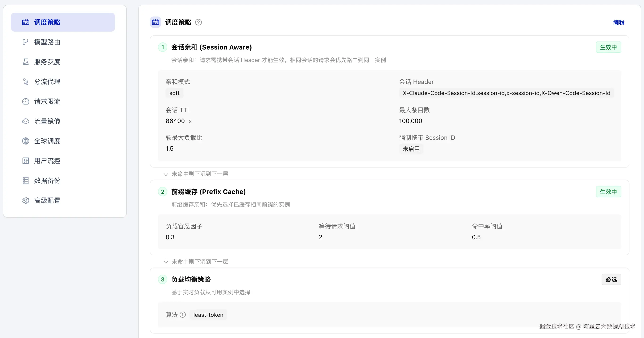Click the 分流代理 route icon

point(25,82)
